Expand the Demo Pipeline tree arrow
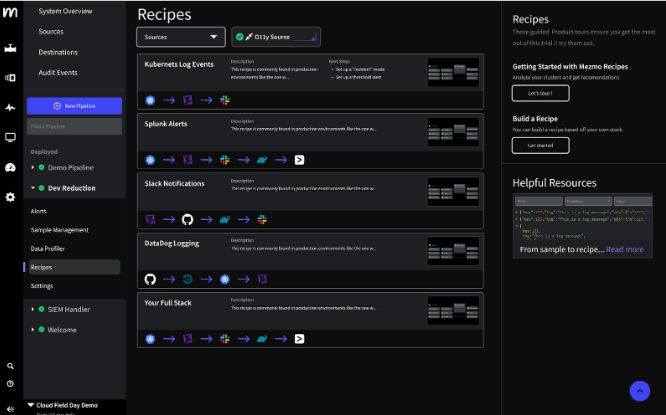This screenshot has width=666, height=415. pyautogui.click(x=33, y=167)
